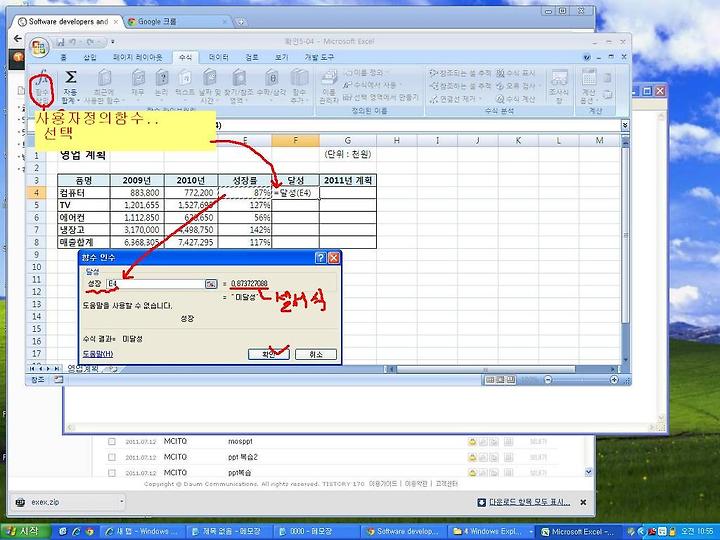Click the AutoSum sigma icon
This screenshot has height=540, width=720.
70,77
